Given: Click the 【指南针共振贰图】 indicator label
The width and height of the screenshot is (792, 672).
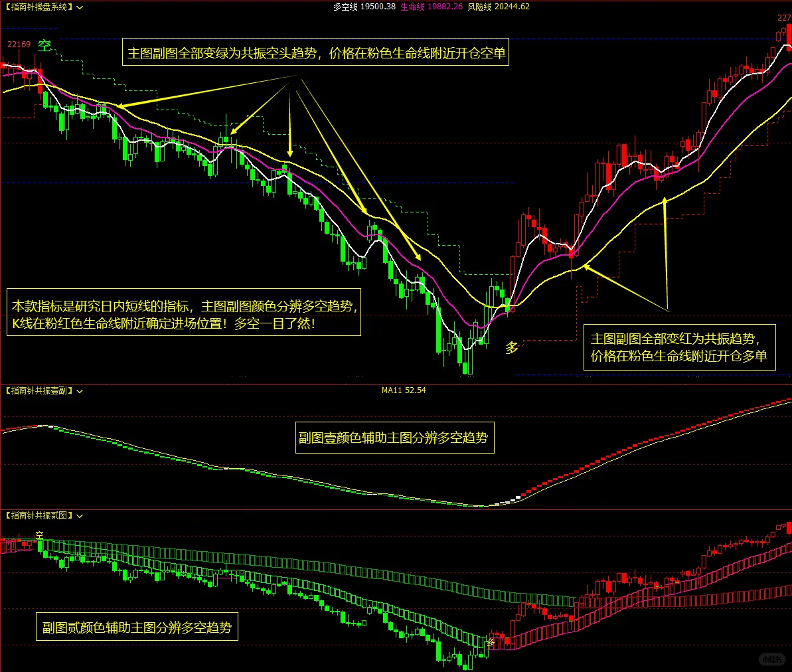Looking at the screenshot, I should (x=39, y=515).
